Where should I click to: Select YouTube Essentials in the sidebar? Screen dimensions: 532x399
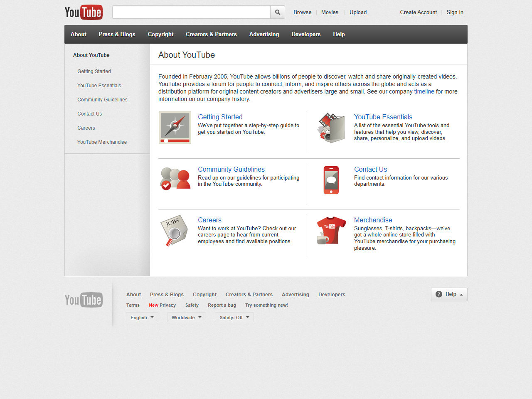click(x=99, y=86)
